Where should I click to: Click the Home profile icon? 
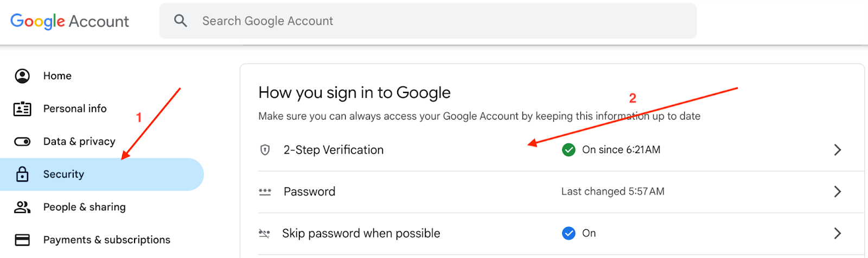click(x=22, y=76)
